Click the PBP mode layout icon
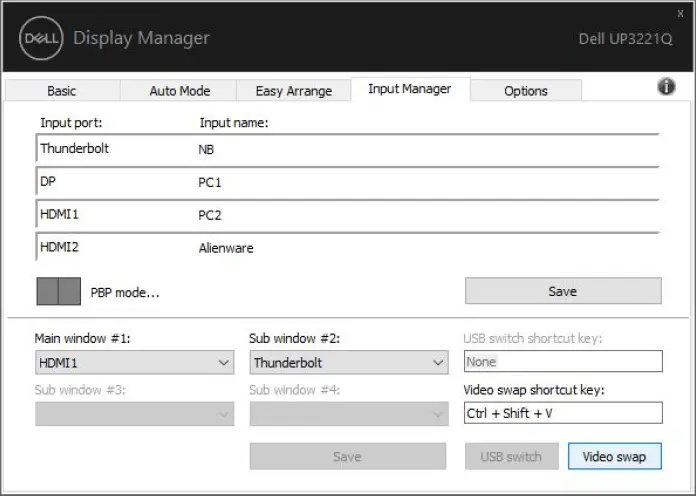The height and width of the screenshot is (499, 700). pyautogui.click(x=58, y=291)
